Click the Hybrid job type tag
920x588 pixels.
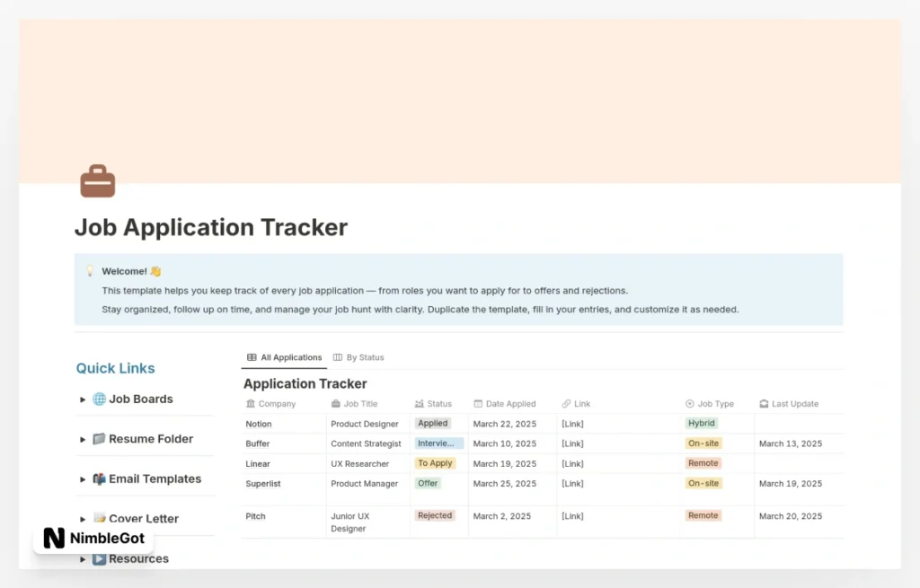coord(701,423)
